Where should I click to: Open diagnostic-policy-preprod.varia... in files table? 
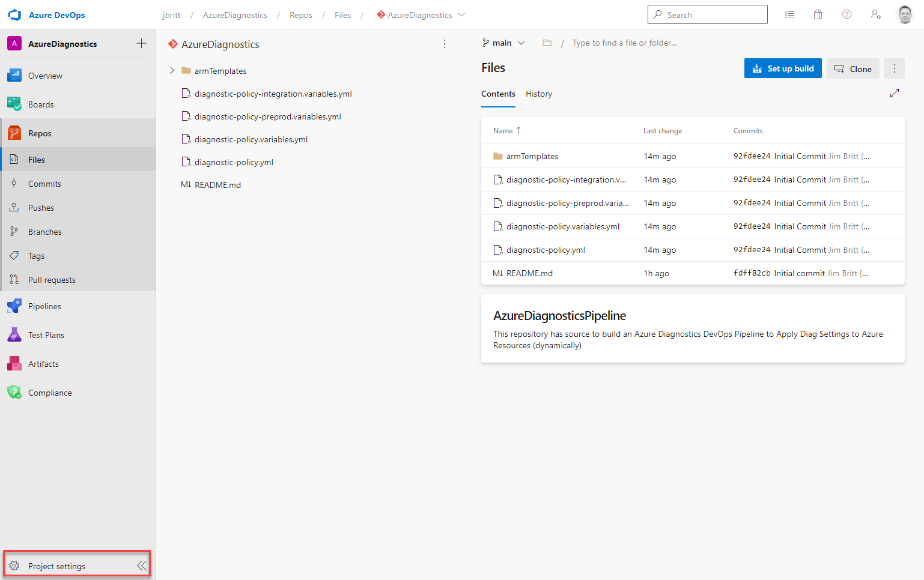[x=567, y=203]
